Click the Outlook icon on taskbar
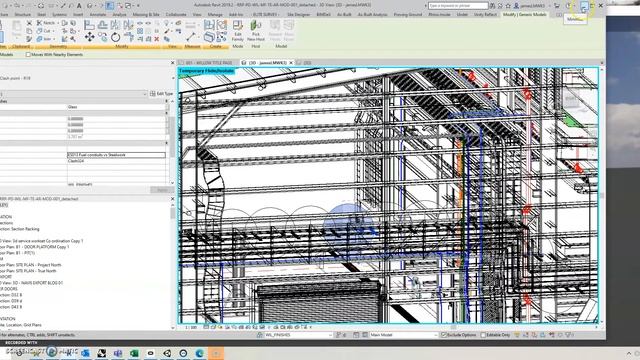 coord(85,353)
